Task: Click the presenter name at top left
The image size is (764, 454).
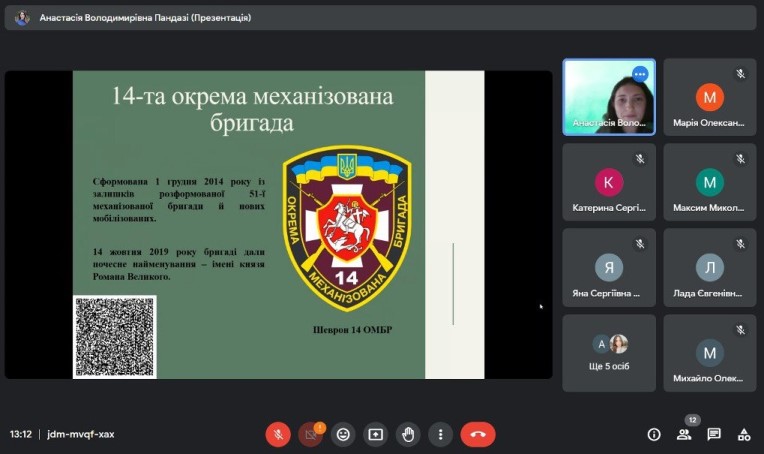Action: tap(145, 18)
